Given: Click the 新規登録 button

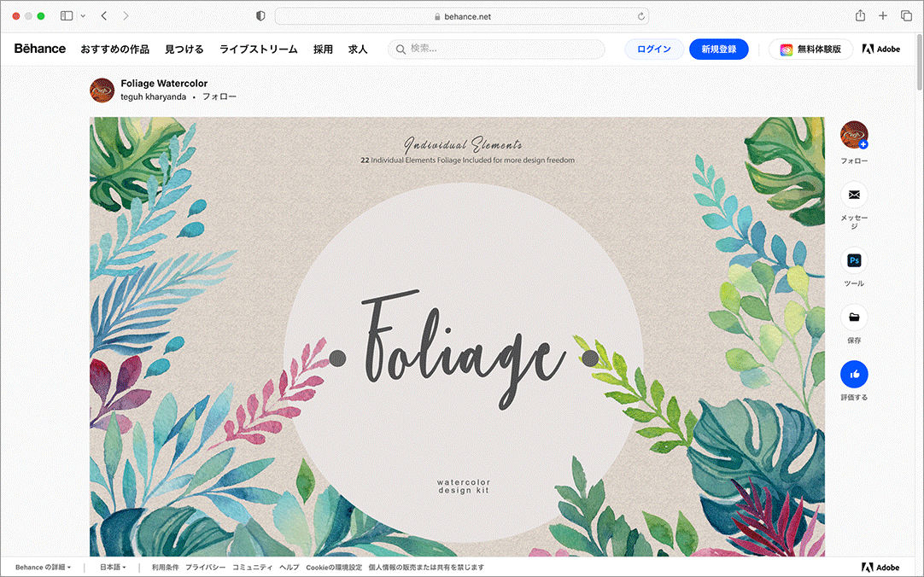Looking at the screenshot, I should (x=719, y=50).
